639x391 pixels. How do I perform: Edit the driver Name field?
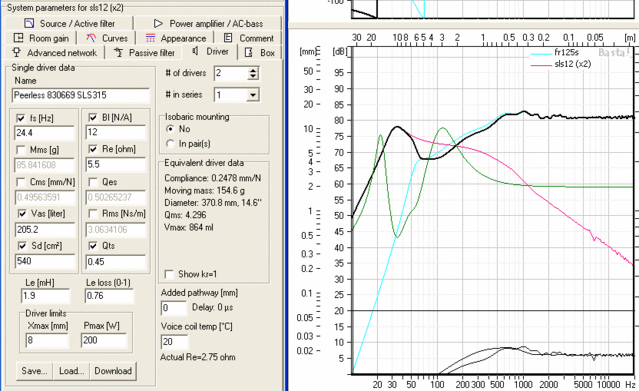[x=81, y=95]
